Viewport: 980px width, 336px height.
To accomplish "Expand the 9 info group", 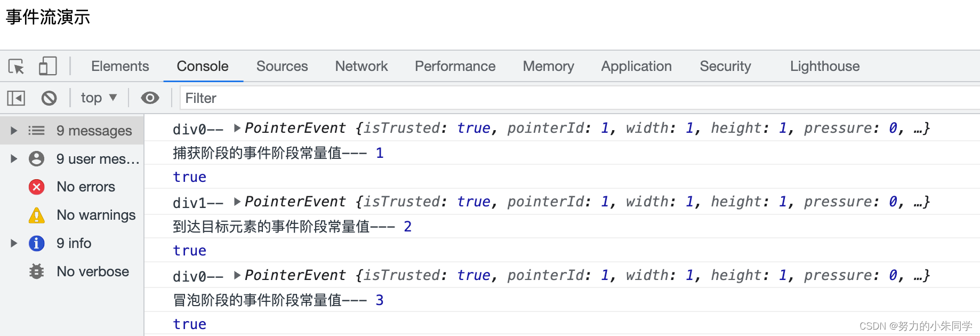I will click(14, 243).
